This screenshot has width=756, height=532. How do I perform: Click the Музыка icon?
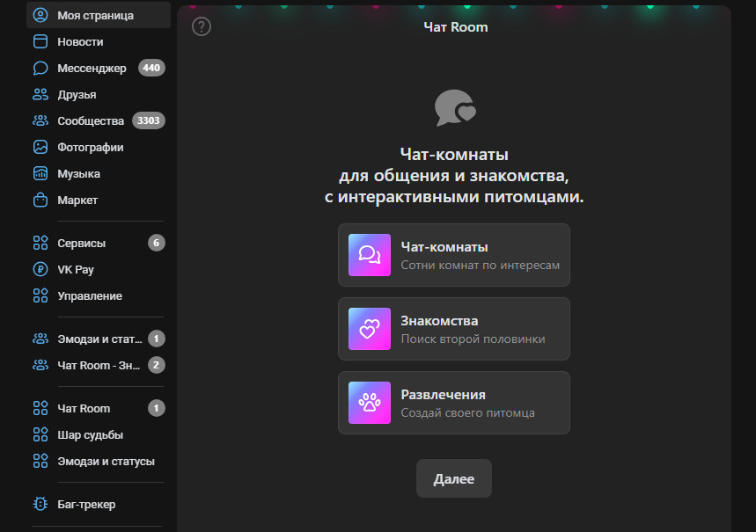[40, 173]
